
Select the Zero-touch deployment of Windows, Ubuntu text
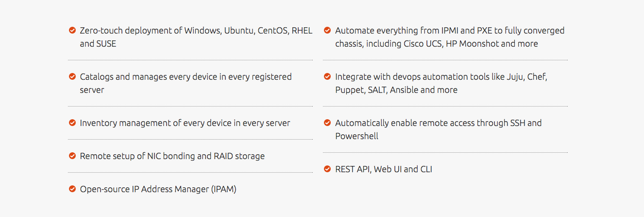pos(196,37)
